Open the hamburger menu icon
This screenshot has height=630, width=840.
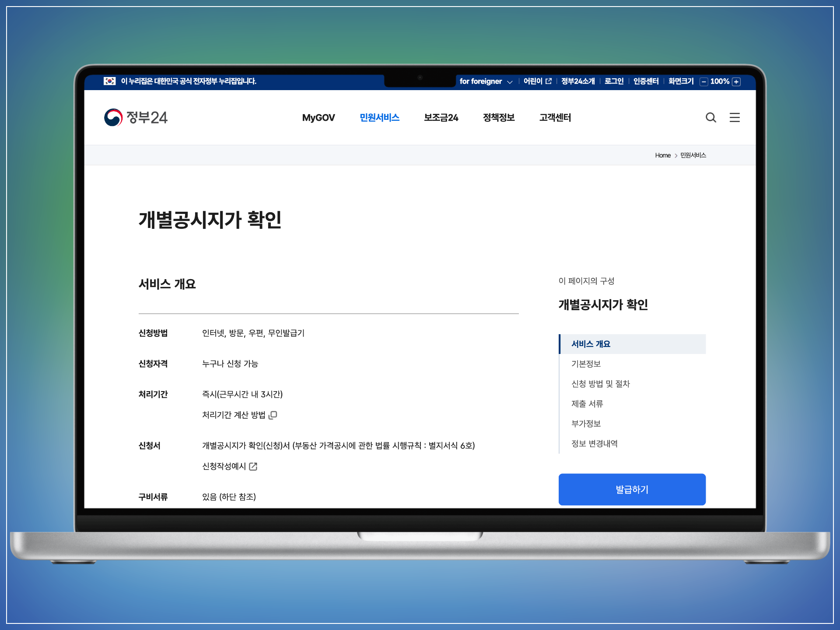[x=735, y=118]
